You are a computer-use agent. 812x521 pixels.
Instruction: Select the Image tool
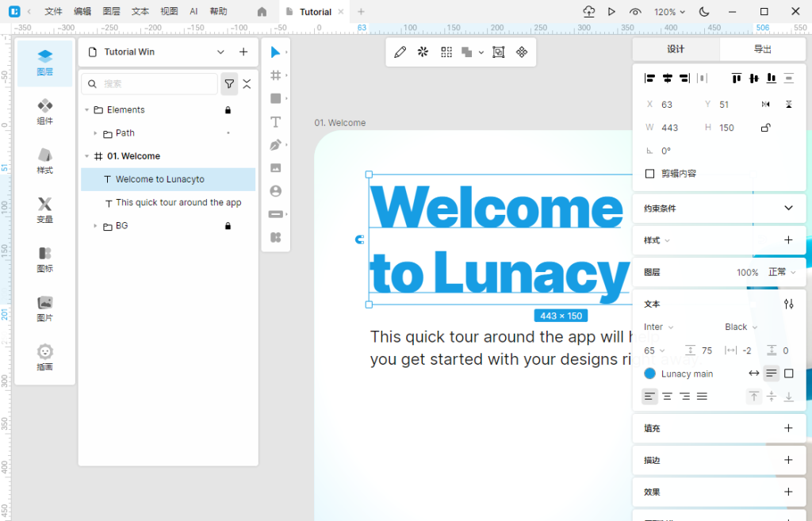275,168
